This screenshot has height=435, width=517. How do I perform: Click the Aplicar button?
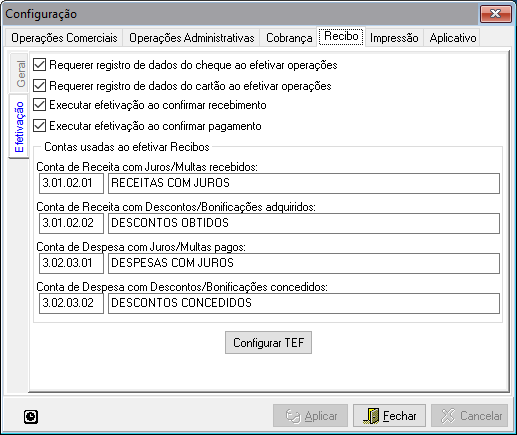[310, 416]
